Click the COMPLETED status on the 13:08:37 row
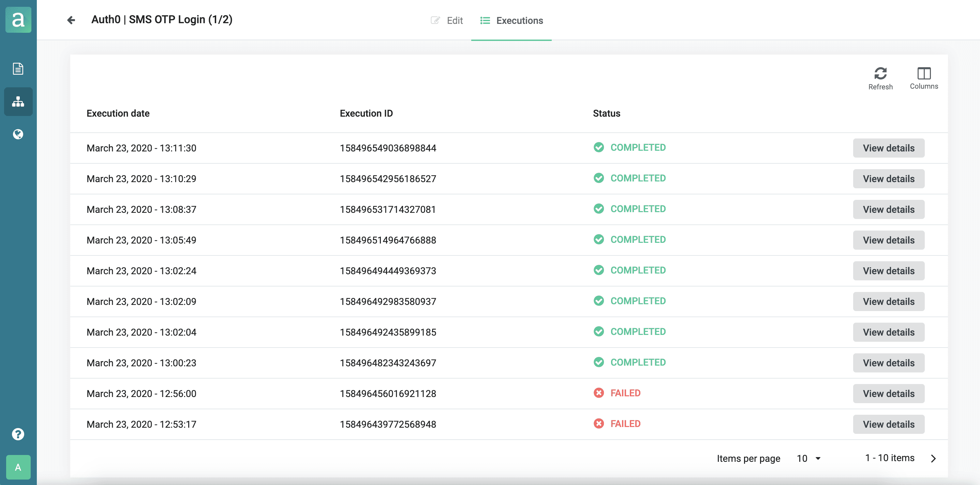This screenshot has height=485, width=980. pos(638,209)
